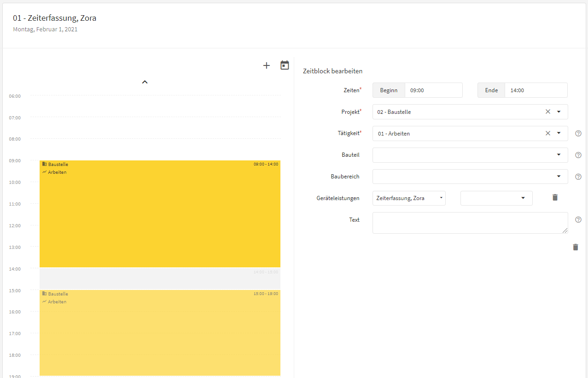Click the Baustelle building icon in first block

44,164
